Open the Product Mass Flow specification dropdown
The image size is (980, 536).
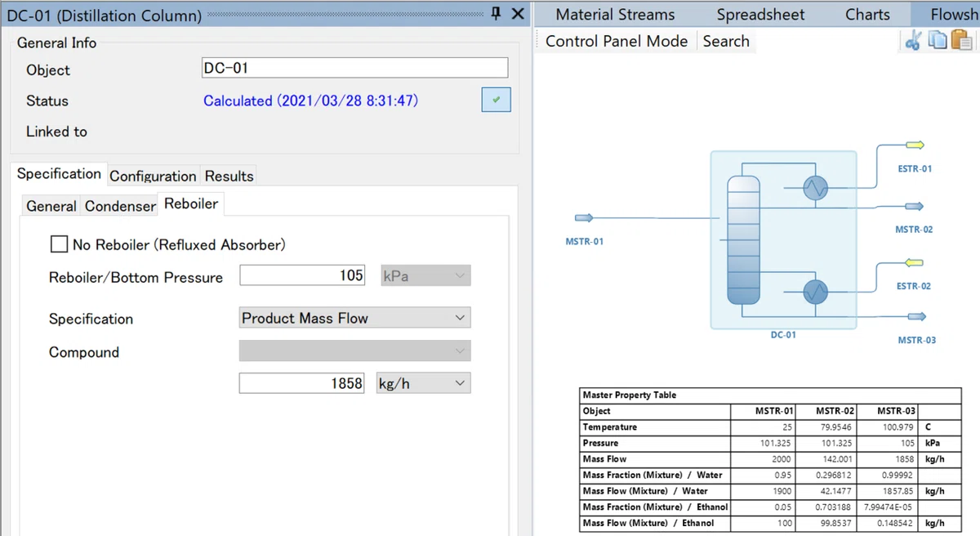pos(354,318)
